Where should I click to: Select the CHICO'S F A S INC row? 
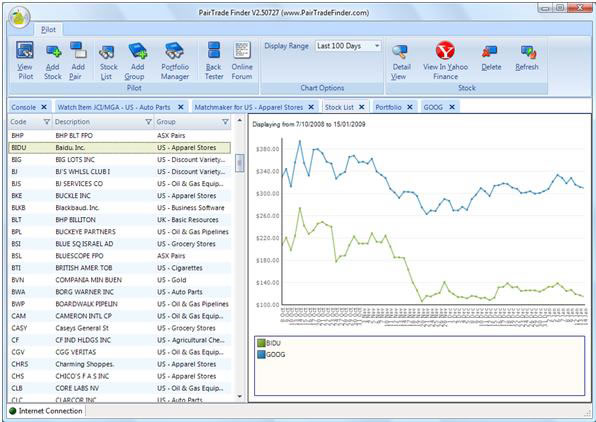[119, 376]
